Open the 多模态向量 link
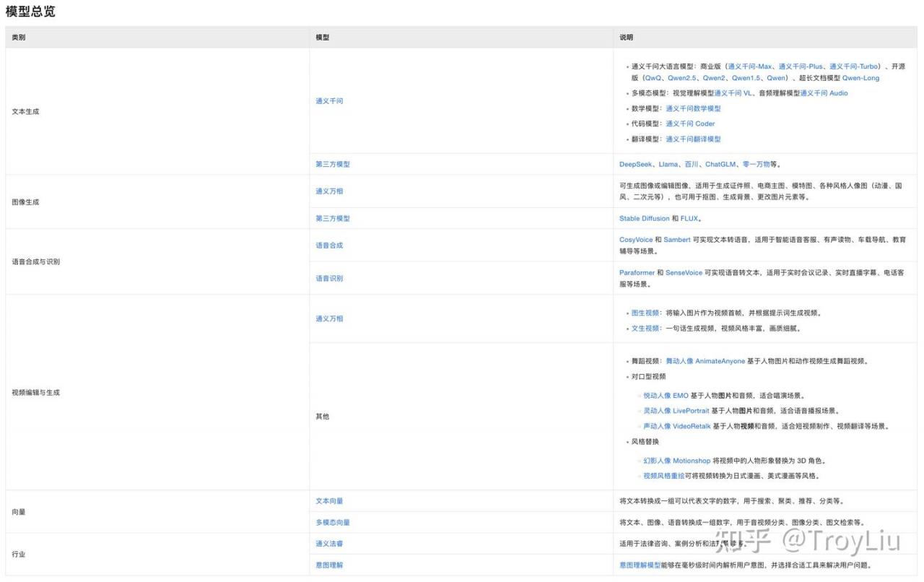Viewport: 924px width, 582px height. pyautogui.click(x=333, y=522)
